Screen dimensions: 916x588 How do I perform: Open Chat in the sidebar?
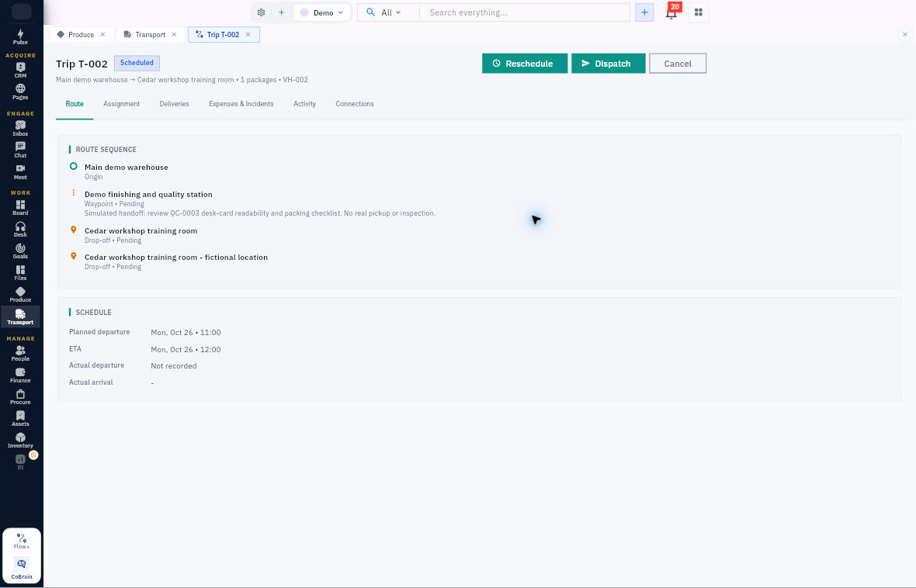pos(20,150)
